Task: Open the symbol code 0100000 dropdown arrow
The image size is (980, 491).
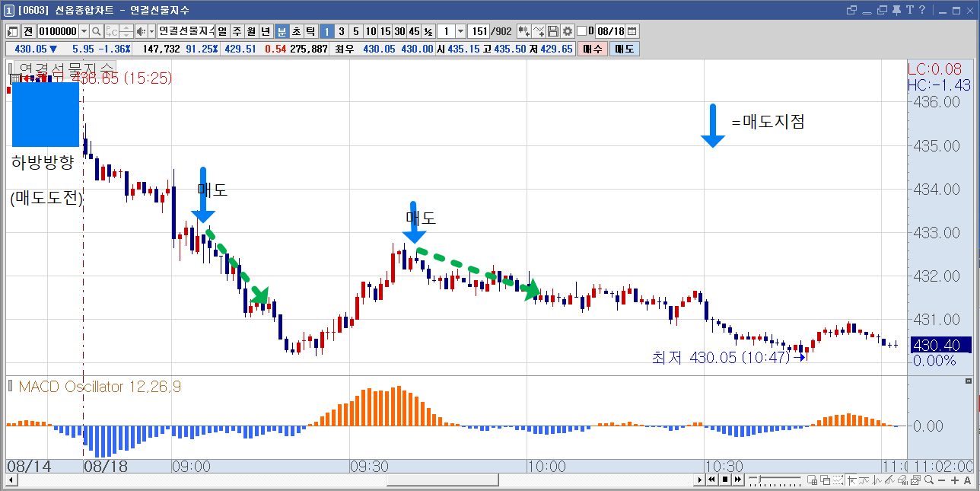Action: tap(84, 31)
